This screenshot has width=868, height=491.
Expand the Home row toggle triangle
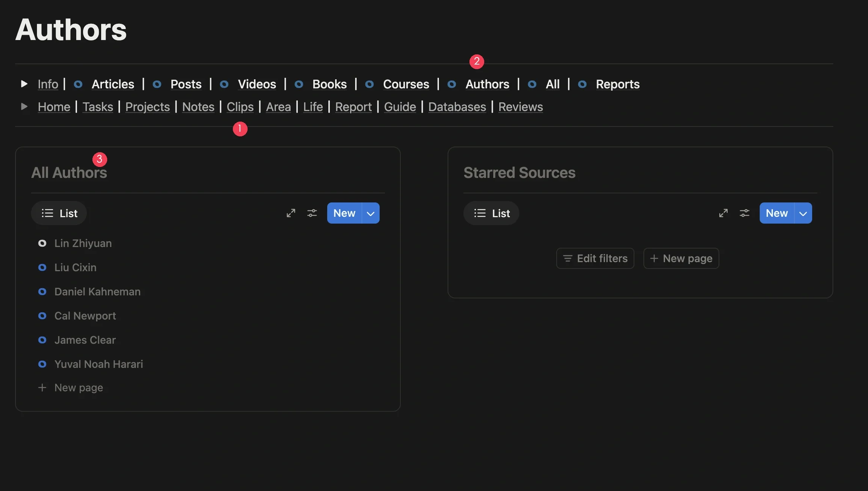(x=24, y=107)
